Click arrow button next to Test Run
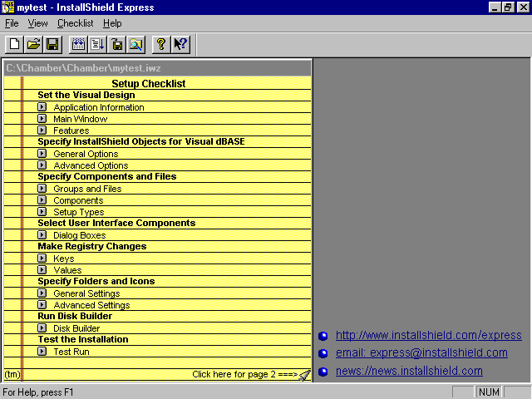This screenshot has width=532, height=399. [x=42, y=351]
